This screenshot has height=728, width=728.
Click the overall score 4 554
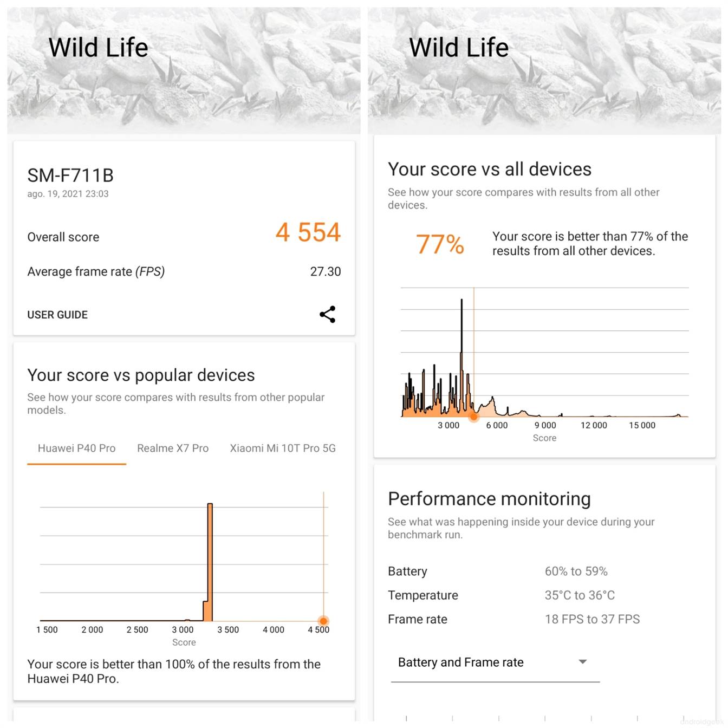[x=308, y=232]
